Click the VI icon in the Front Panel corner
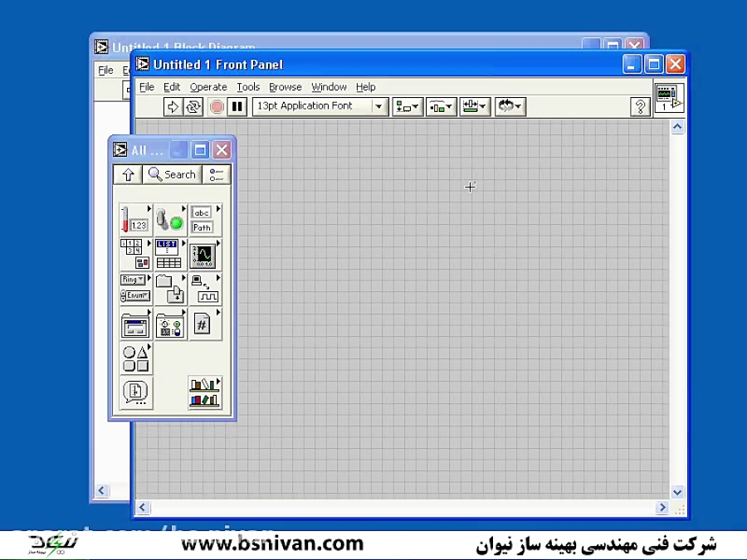Viewport: 747px width, 560px height. 669,98
